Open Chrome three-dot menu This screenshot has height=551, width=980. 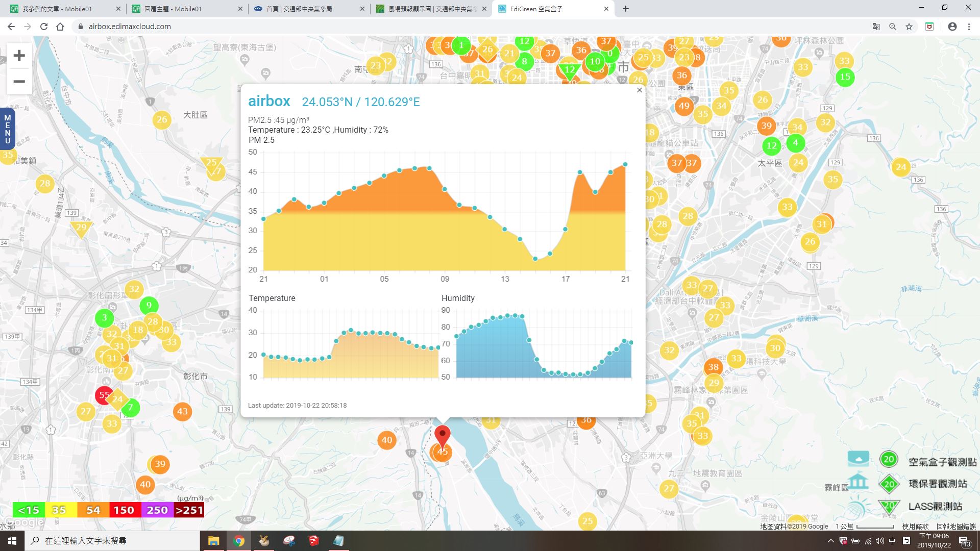tap(969, 27)
